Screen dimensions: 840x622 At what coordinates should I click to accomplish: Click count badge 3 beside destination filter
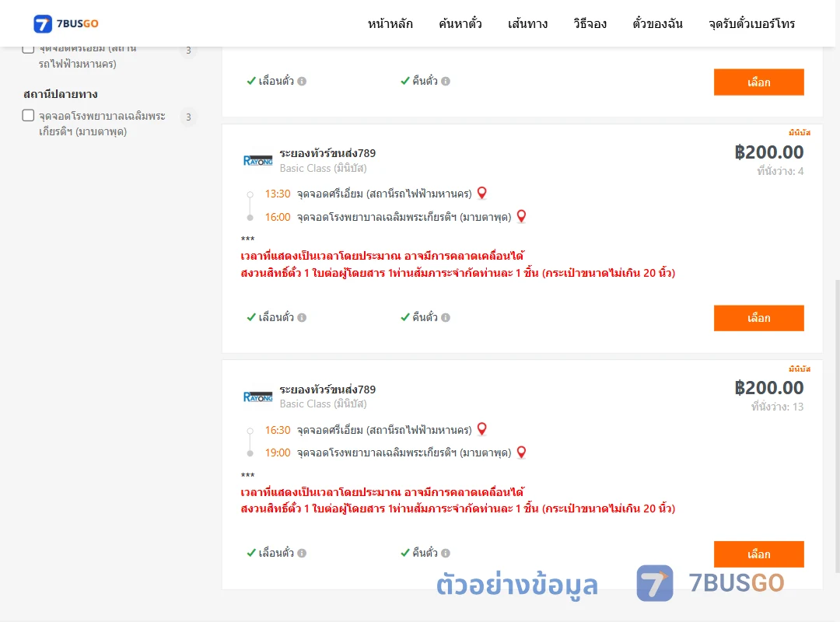[188, 117]
